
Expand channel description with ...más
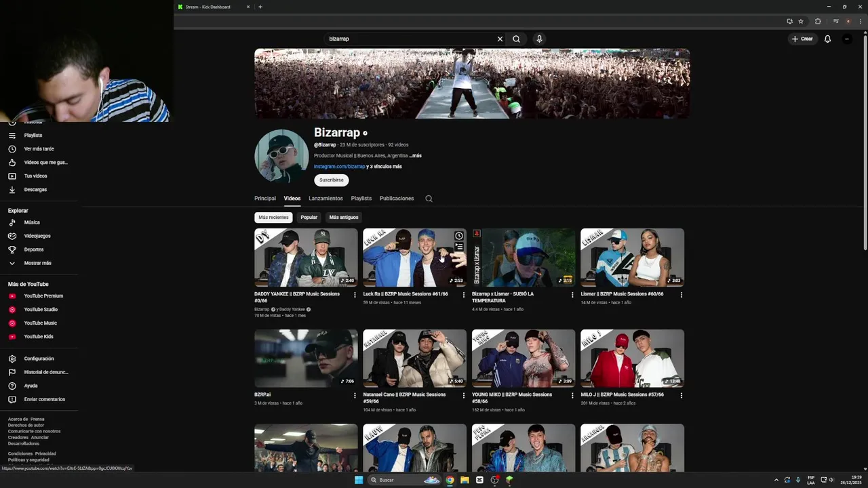pyautogui.click(x=415, y=155)
